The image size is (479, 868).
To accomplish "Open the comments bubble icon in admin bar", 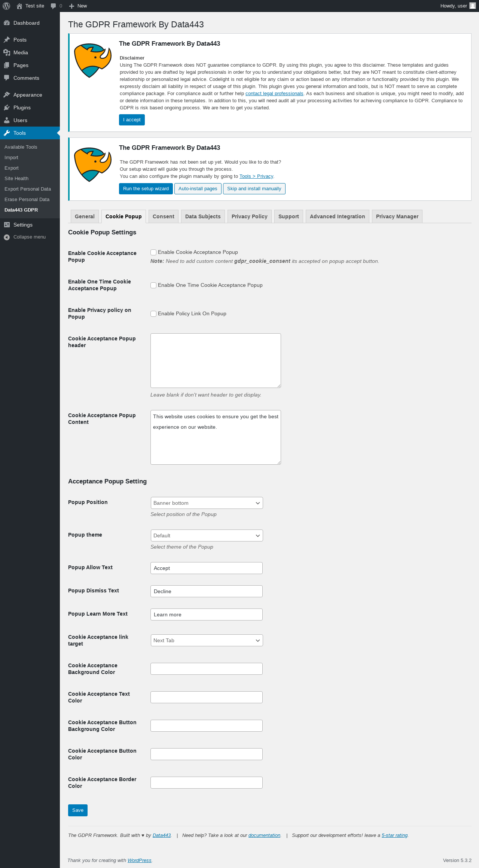I will click(x=53, y=6).
